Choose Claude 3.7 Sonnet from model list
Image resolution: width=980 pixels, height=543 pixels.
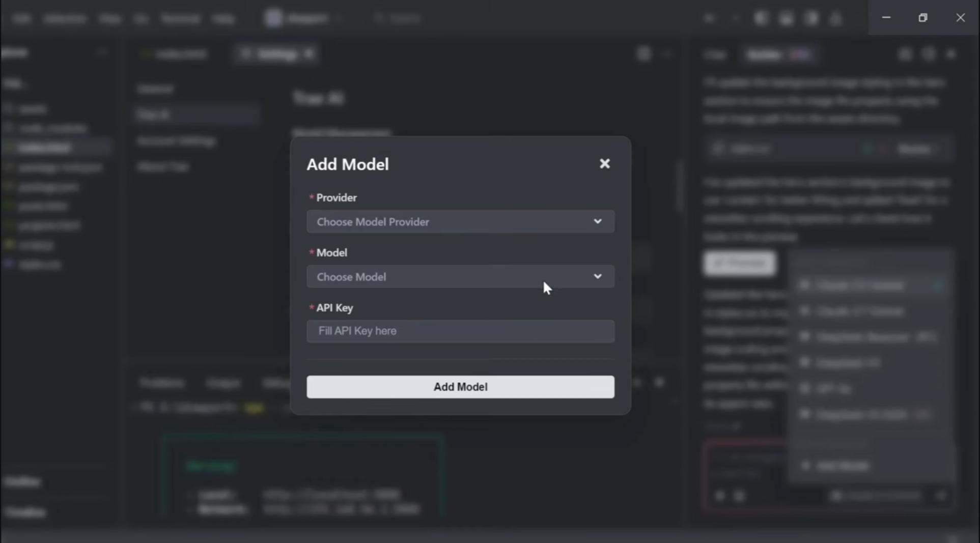click(x=859, y=311)
